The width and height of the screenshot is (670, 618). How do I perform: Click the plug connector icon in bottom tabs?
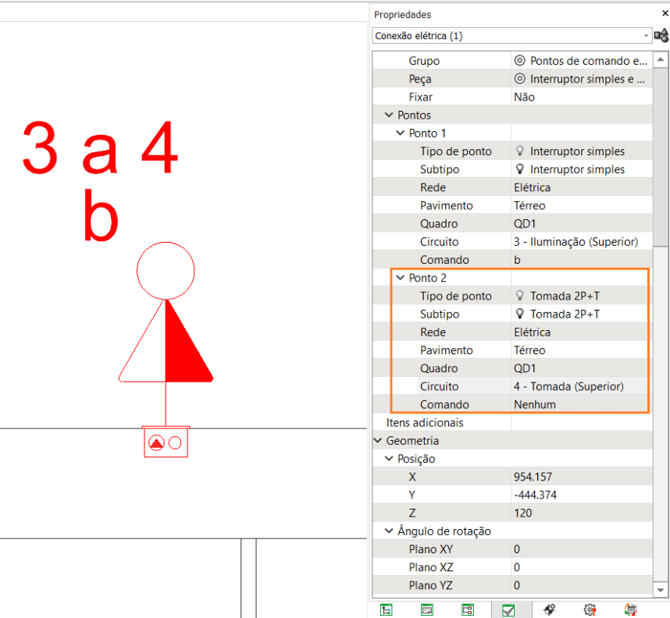tap(549, 609)
